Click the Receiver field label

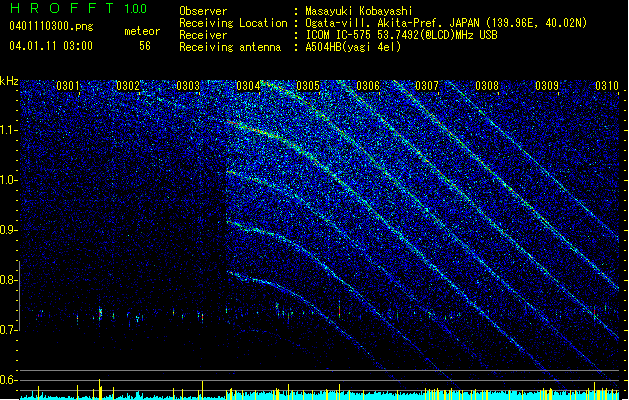(x=203, y=35)
